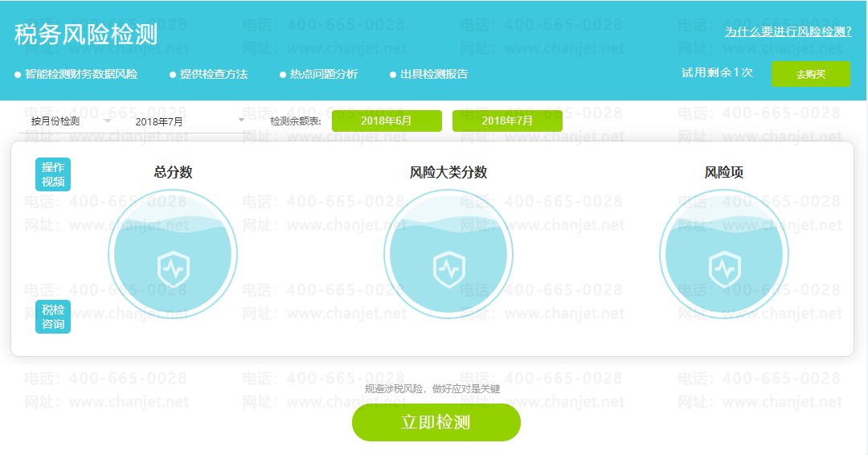868x455 pixels.
Task: Click the 去购买 button
Action: point(810,74)
